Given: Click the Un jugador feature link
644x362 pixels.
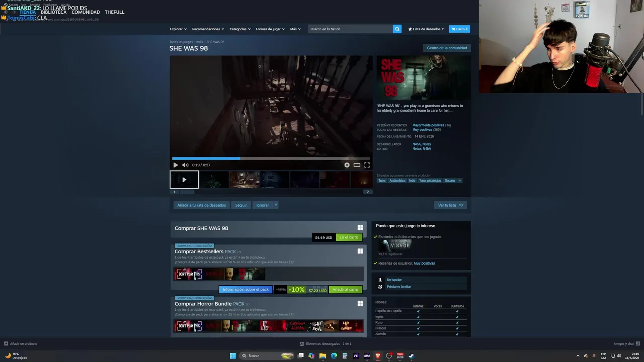Looking at the screenshot, I should point(394,280).
